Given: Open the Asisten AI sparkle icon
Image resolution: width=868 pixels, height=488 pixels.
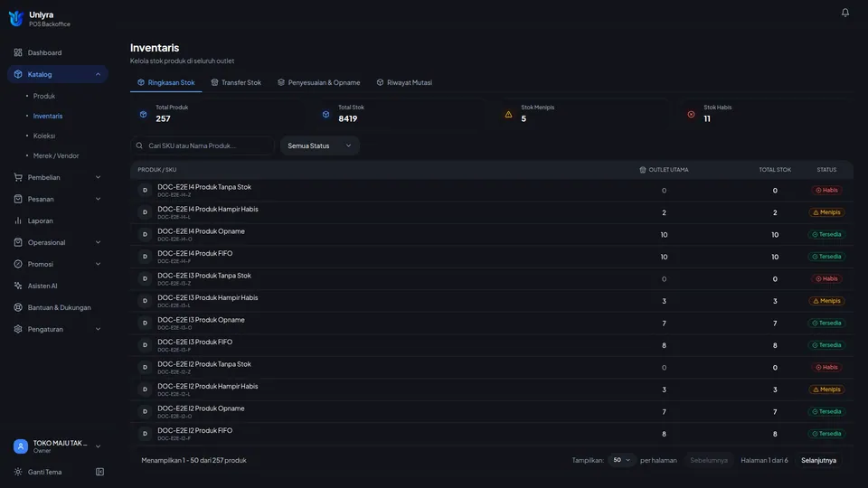Looking at the screenshot, I should pyautogui.click(x=18, y=286).
